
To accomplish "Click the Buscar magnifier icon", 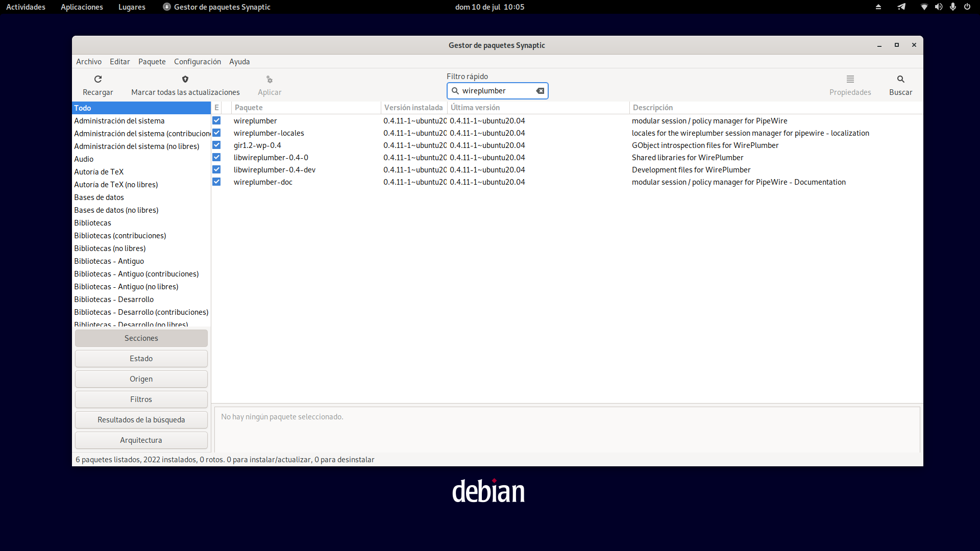I will 900,79.
